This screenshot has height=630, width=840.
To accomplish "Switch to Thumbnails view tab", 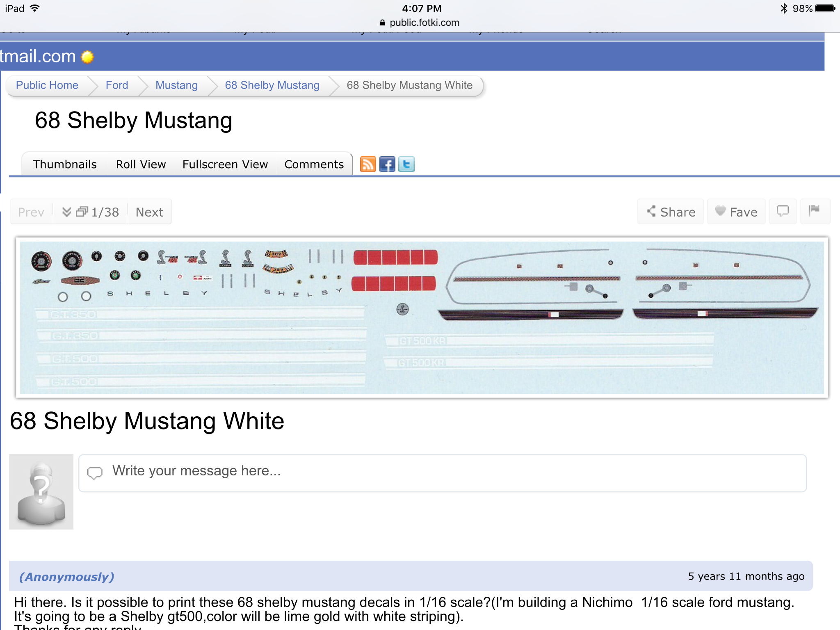I will coord(65,164).
